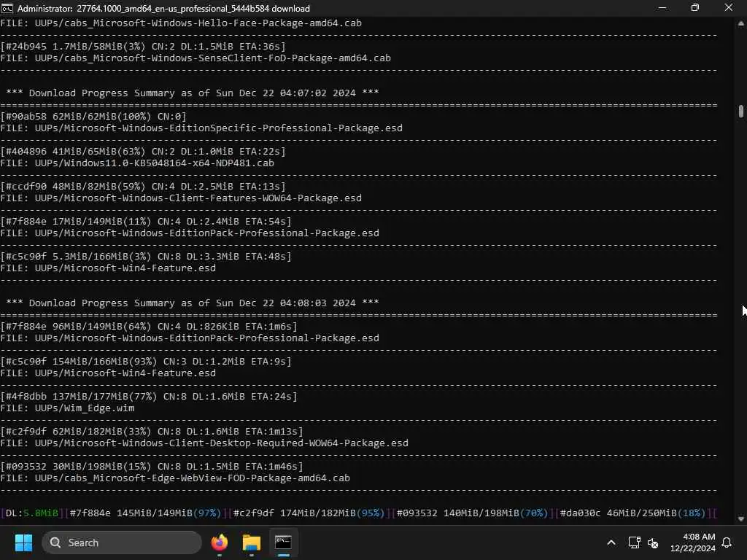
Task: Click the '#7f884e 96MiB/149MiB(64%)' status line
Action: pos(149,326)
